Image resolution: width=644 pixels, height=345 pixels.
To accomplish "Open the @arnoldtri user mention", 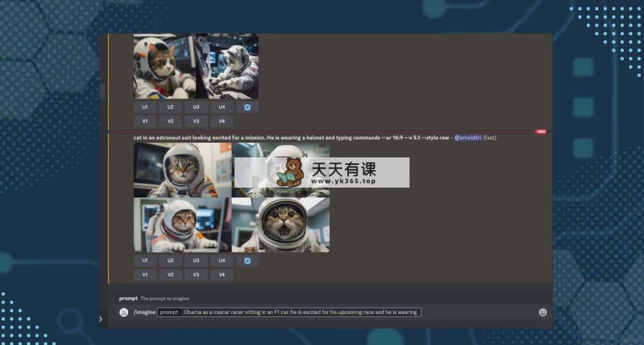I will 467,137.
